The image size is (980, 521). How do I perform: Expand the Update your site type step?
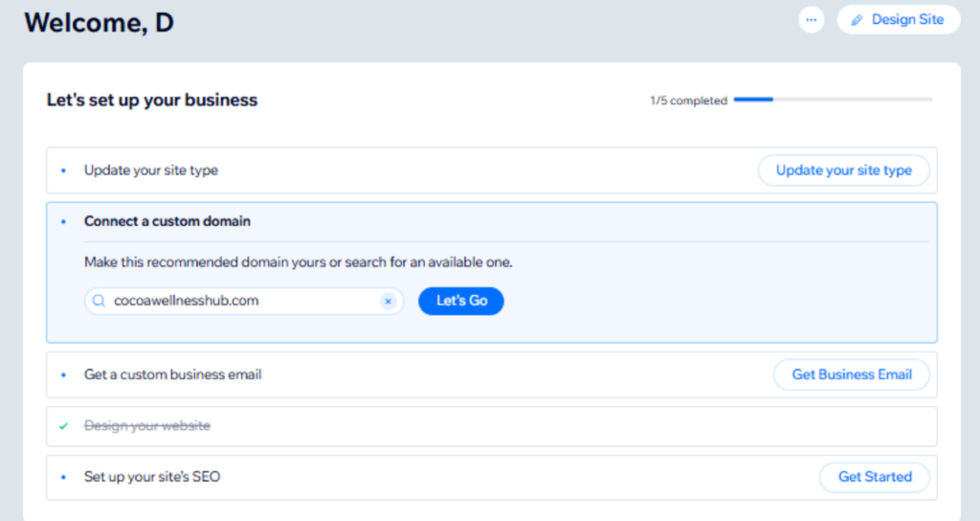(x=151, y=170)
